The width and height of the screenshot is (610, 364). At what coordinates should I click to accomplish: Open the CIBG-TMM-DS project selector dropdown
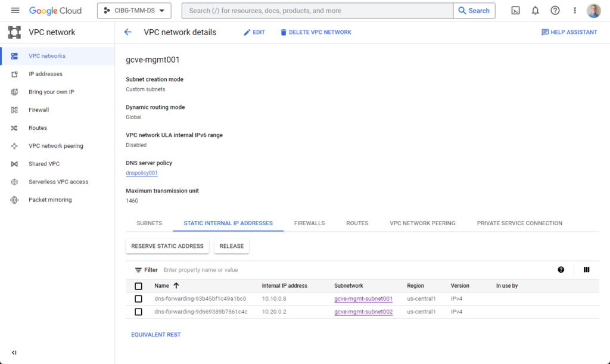(x=134, y=11)
